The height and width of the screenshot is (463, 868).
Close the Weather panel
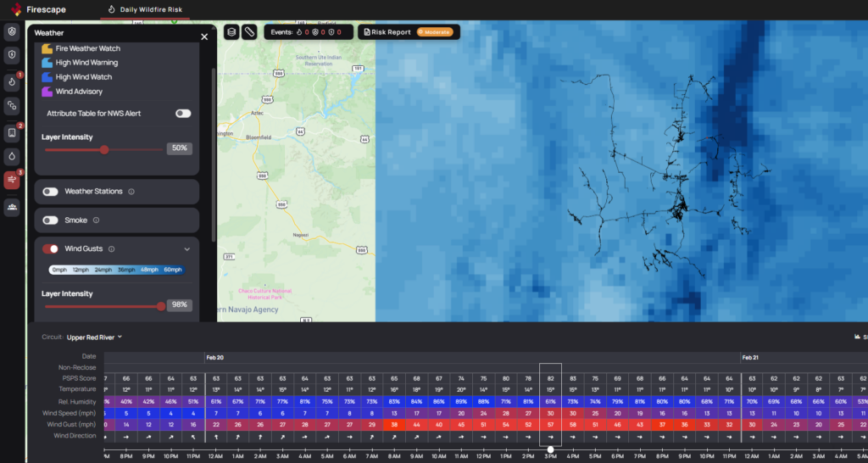(x=203, y=36)
